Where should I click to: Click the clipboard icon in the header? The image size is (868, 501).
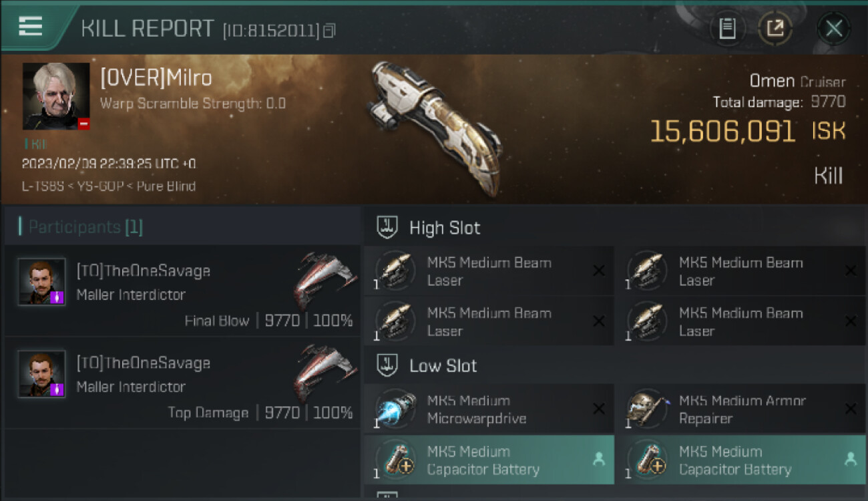[727, 29]
